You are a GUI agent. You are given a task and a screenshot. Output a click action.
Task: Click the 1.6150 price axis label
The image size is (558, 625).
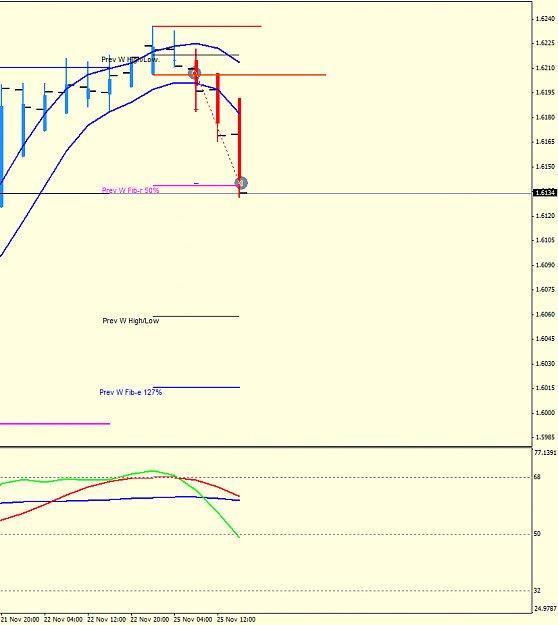tap(545, 166)
